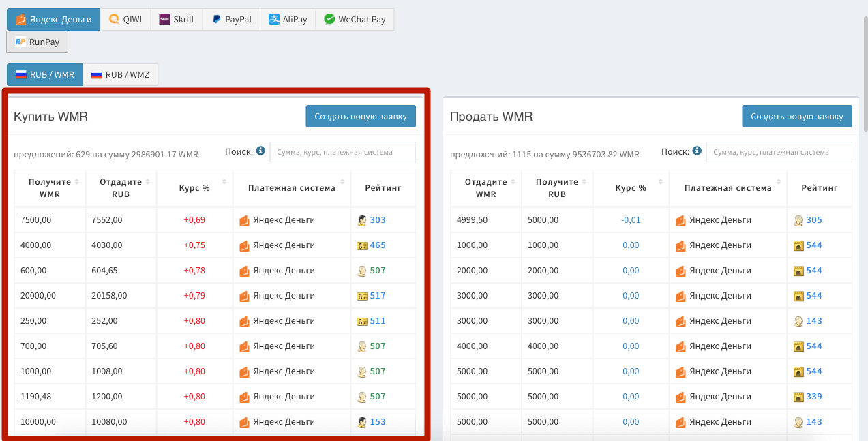Image resolution: width=868 pixels, height=441 pixels.
Task: Click Яндекс Деньги icon in the 4030,00 row
Action: pos(244,245)
